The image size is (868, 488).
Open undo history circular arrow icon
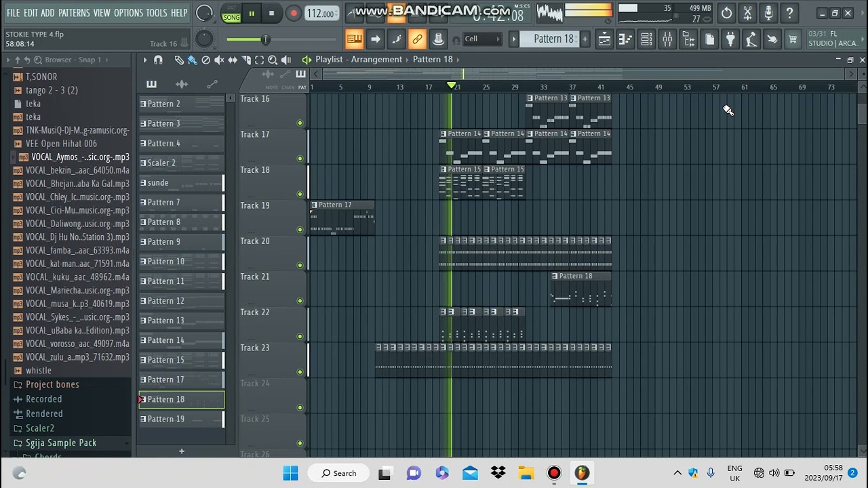coord(726,13)
